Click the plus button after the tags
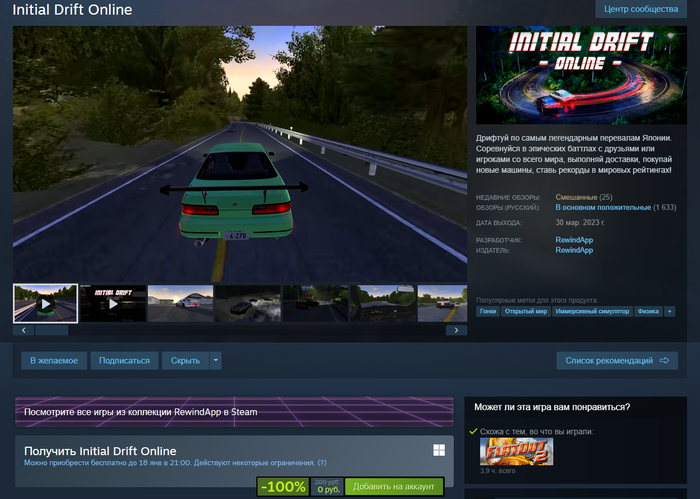Screen dimensions: 700x499 click(x=669, y=311)
